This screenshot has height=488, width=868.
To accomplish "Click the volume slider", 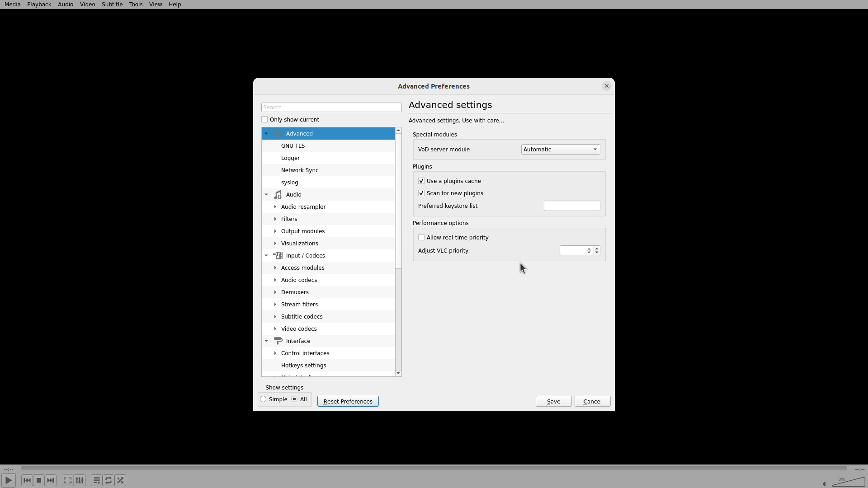I will tap(849, 483).
